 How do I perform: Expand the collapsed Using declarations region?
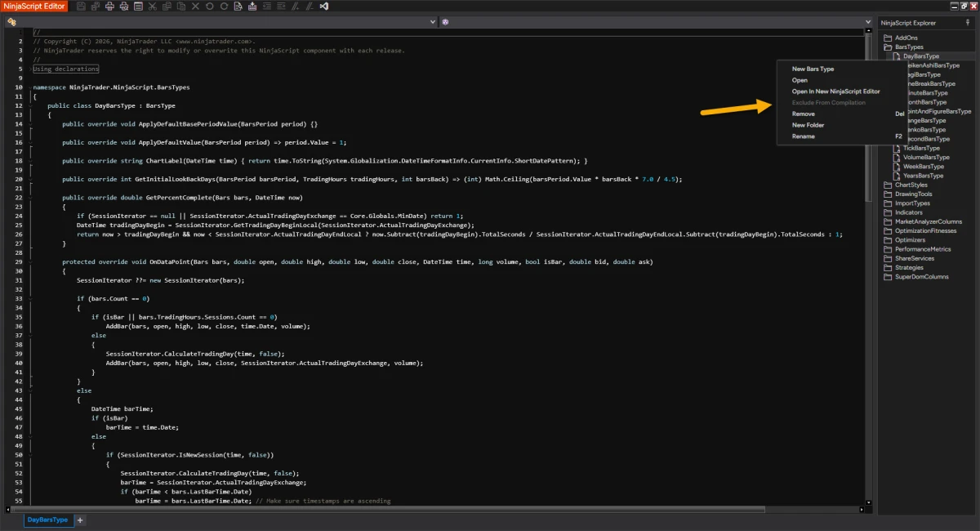tap(65, 69)
